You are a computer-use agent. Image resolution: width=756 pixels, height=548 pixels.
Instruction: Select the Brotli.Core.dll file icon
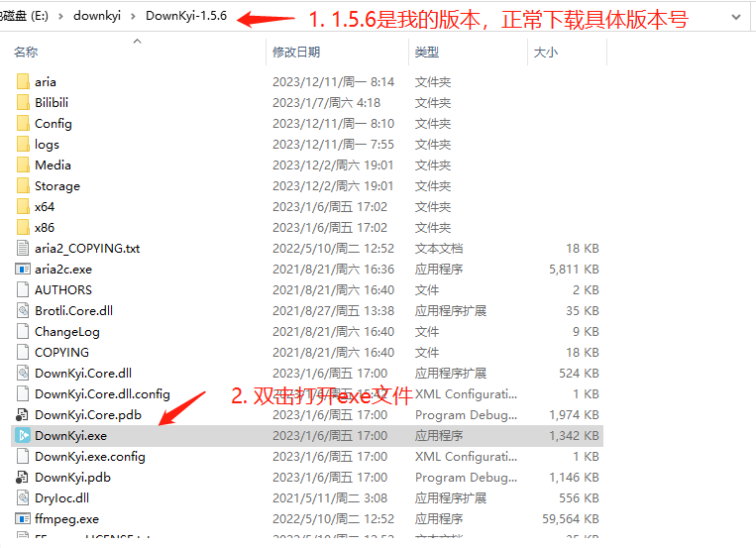pyautogui.click(x=23, y=311)
